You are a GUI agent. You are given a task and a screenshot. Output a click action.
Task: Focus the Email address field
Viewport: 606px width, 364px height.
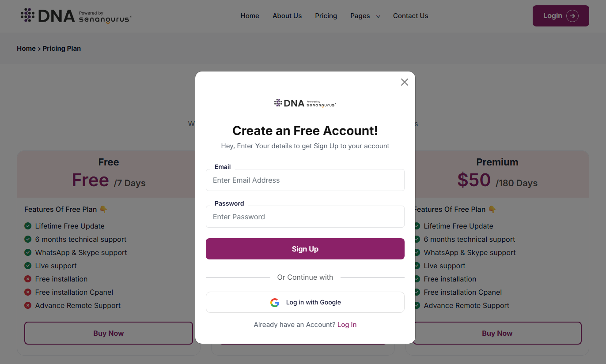pos(305,180)
